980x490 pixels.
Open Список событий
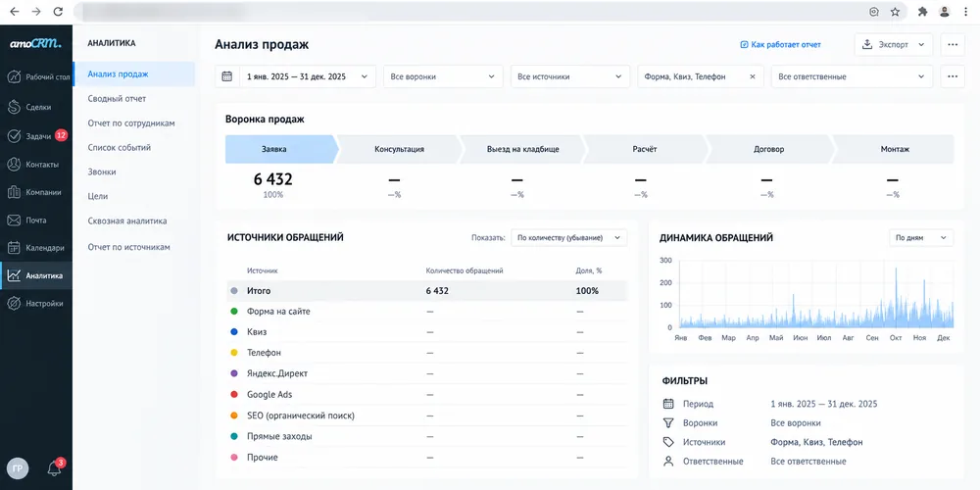point(120,148)
